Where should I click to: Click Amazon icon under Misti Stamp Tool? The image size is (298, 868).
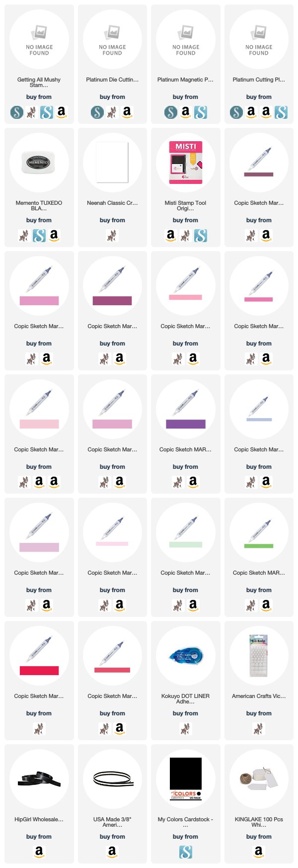pos(170,235)
